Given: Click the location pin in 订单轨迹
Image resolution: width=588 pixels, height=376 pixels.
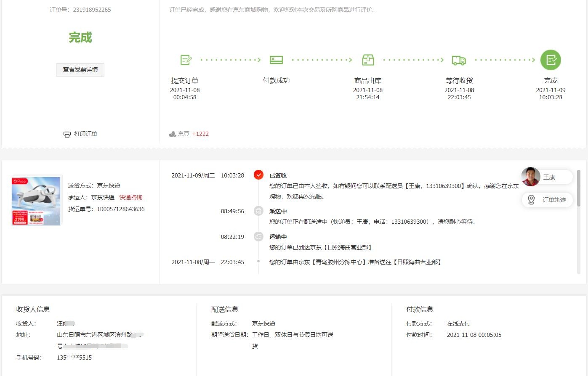Looking at the screenshot, I should [x=531, y=200].
